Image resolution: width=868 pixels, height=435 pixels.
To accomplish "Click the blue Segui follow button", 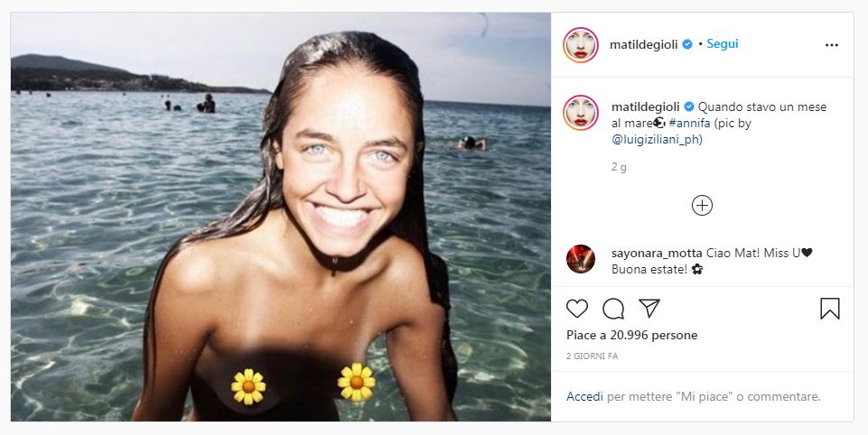I will [x=722, y=43].
